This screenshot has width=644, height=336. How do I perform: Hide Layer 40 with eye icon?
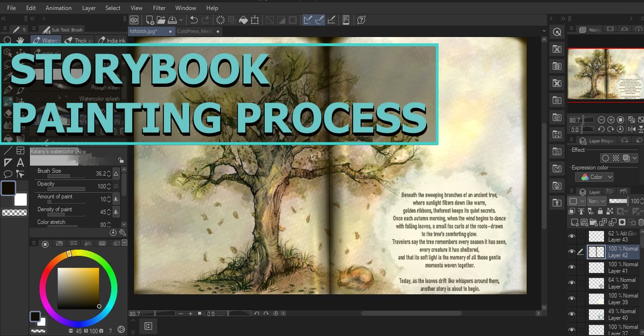pyautogui.click(x=572, y=314)
